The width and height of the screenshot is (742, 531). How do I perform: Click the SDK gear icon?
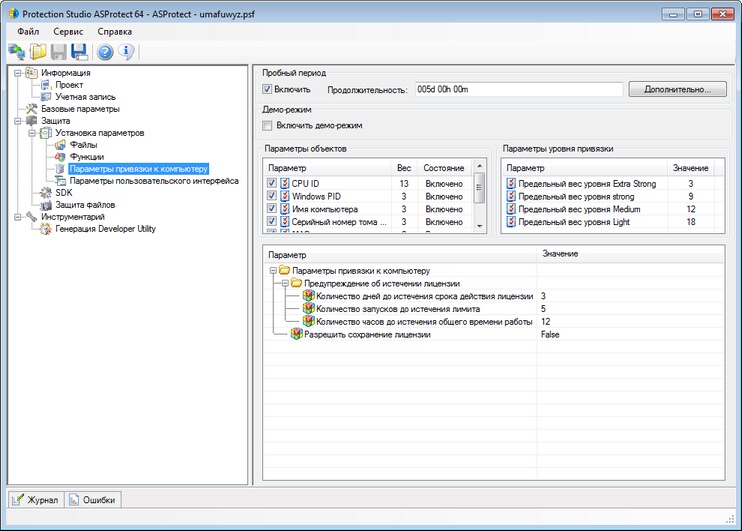pos(46,193)
